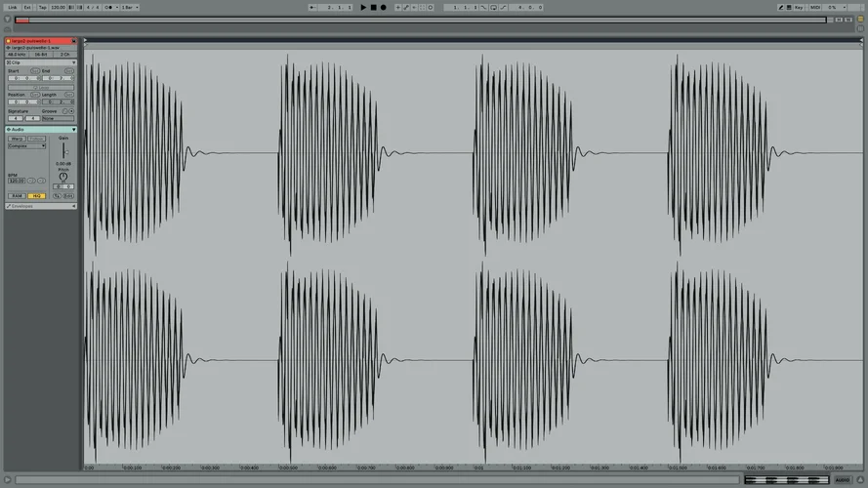Viewport: 868px width, 488px height.
Task: Click the largo2-pulswelle-1.wav file name
Action: [35, 48]
